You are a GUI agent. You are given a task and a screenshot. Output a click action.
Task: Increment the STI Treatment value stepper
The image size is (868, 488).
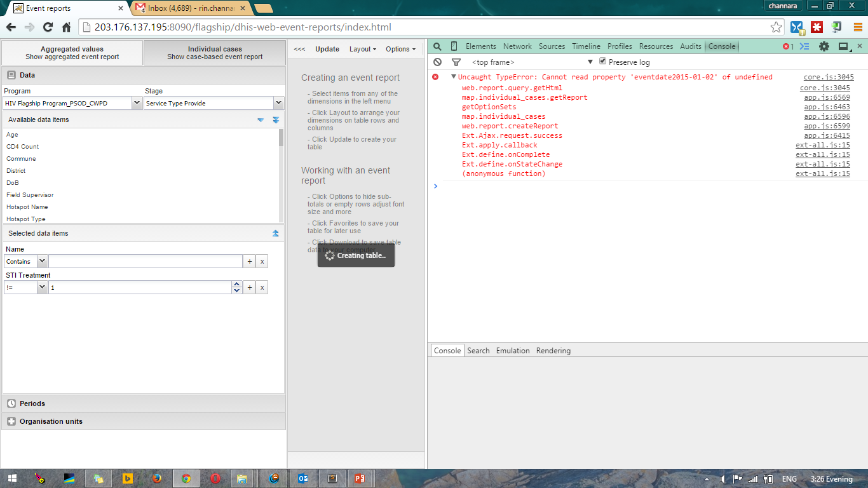coord(237,284)
